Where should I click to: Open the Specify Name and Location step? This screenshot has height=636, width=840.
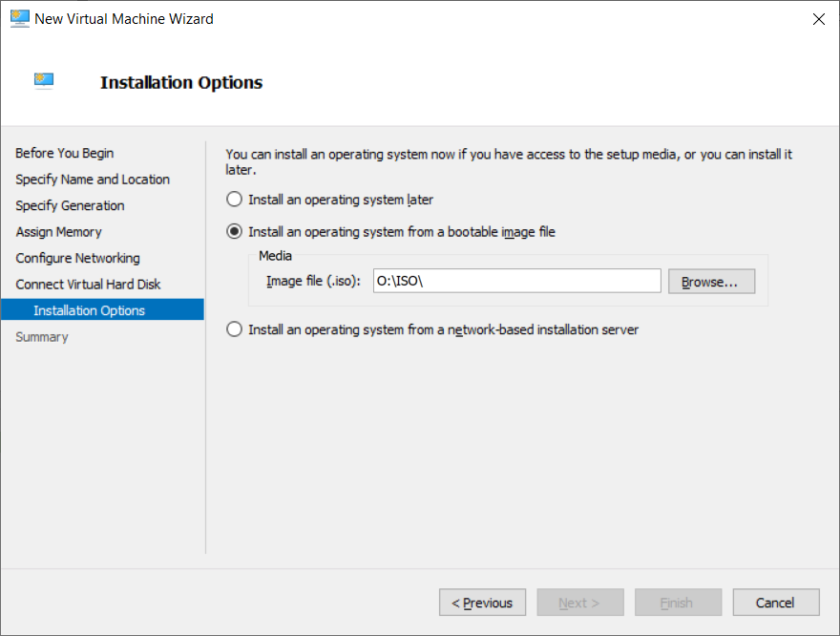[93, 180]
